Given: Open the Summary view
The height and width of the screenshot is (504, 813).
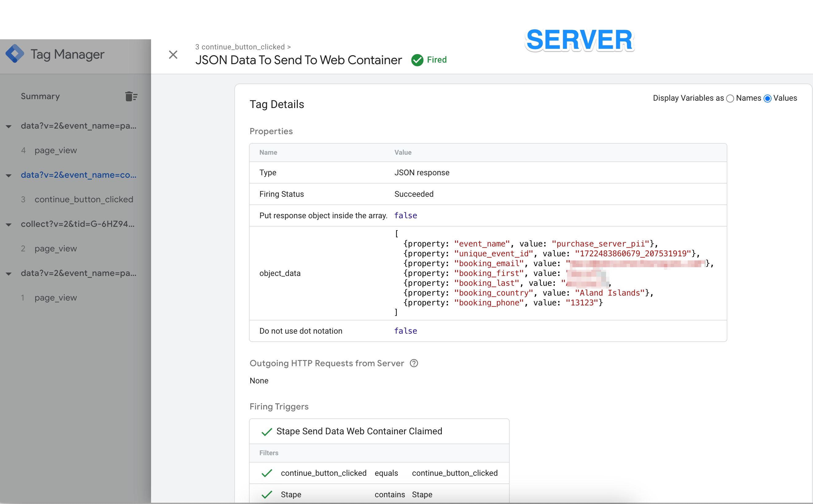Looking at the screenshot, I should click(40, 96).
